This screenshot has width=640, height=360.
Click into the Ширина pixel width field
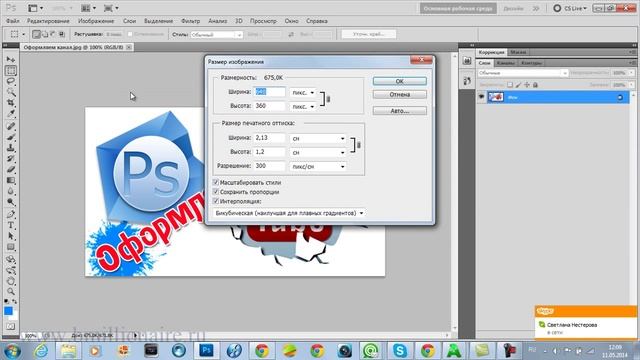point(269,92)
